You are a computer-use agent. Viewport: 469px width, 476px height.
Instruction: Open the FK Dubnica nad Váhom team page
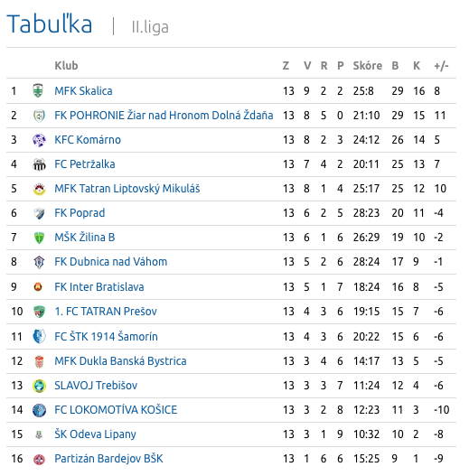point(111,262)
